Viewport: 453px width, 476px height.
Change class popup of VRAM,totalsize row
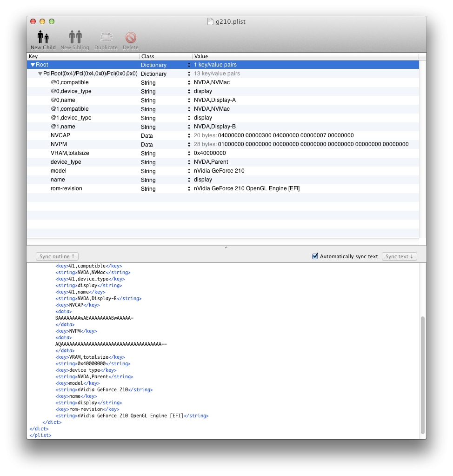pyautogui.click(x=189, y=153)
